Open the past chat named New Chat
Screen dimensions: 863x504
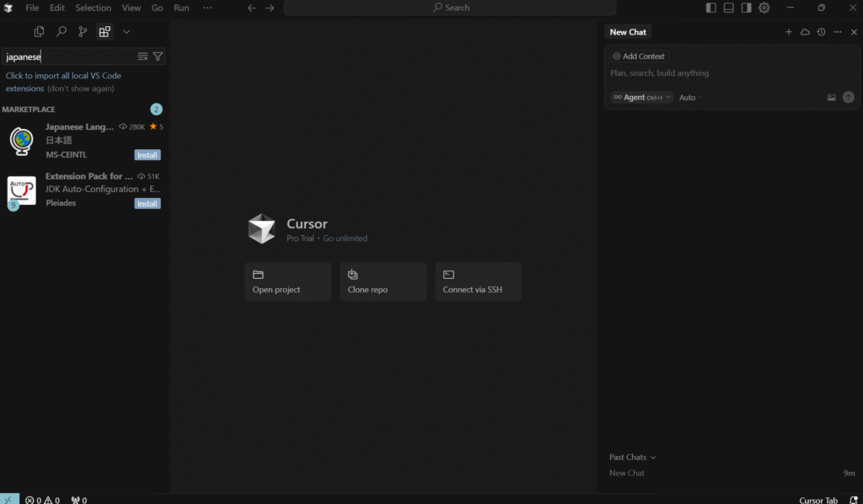732,473
